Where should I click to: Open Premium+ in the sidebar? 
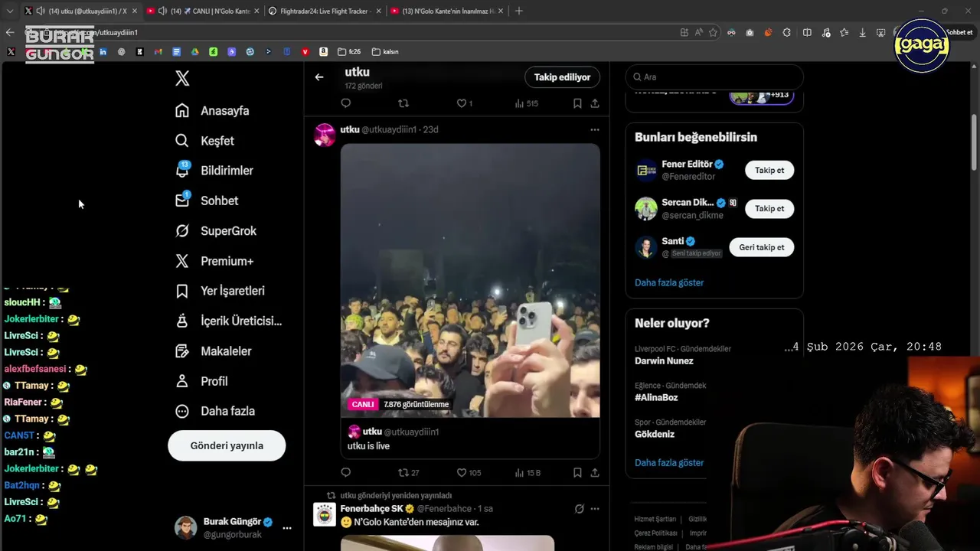[214, 261]
